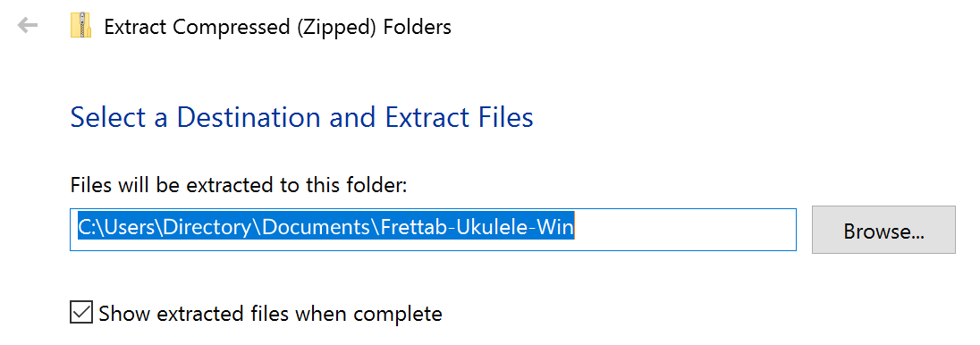Toggle the Show extracted files checkbox
This screenshot has width=980, height=345.
pos(81,313)
